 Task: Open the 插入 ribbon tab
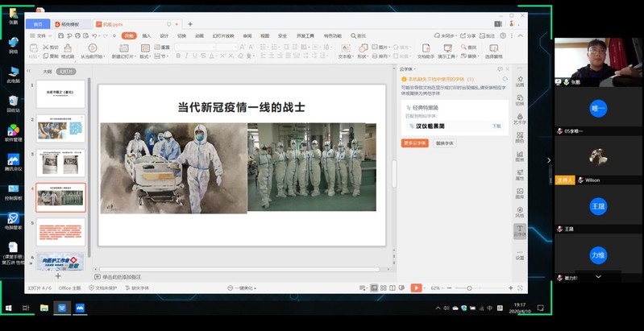coord(147,35)
